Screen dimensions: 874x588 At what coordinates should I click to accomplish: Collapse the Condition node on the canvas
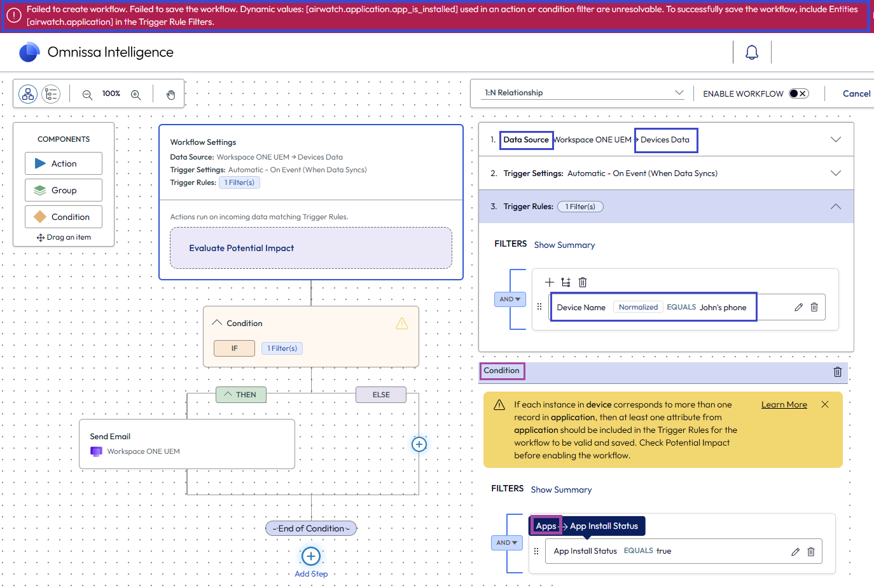tap(217, 323)
